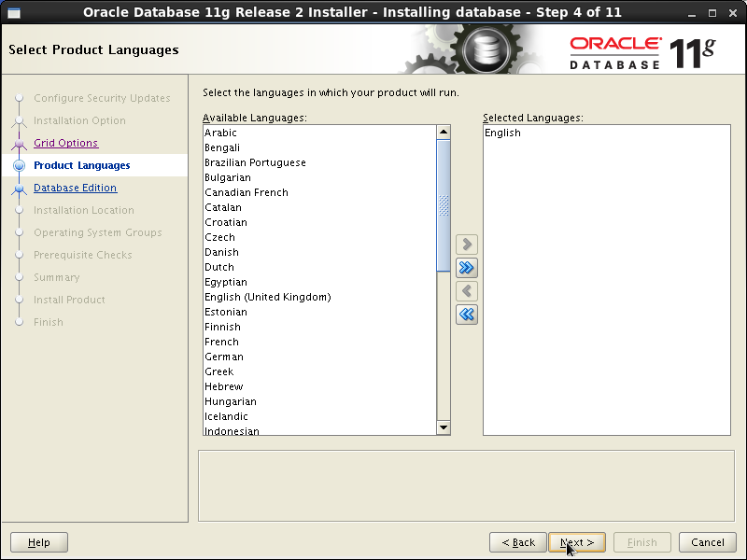Maximize the installer window
The width and height of the screenshot is (747, 560).
pos(712,13)
